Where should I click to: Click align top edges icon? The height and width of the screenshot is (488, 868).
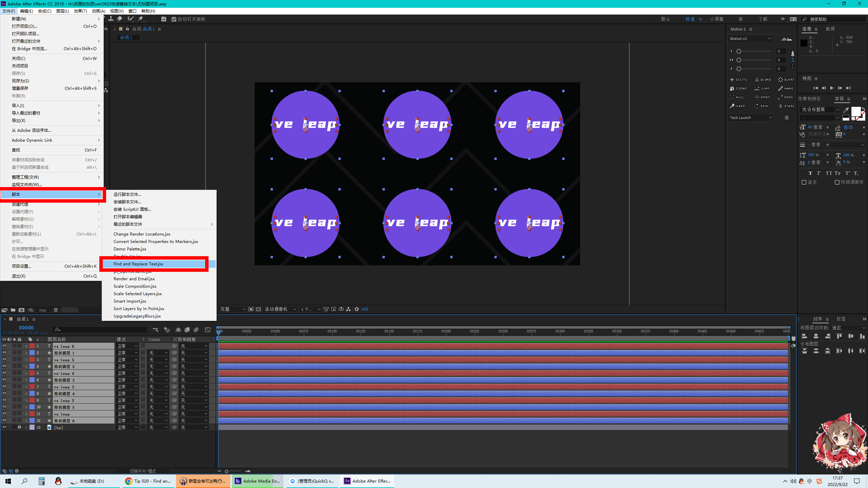click(839, 336)
